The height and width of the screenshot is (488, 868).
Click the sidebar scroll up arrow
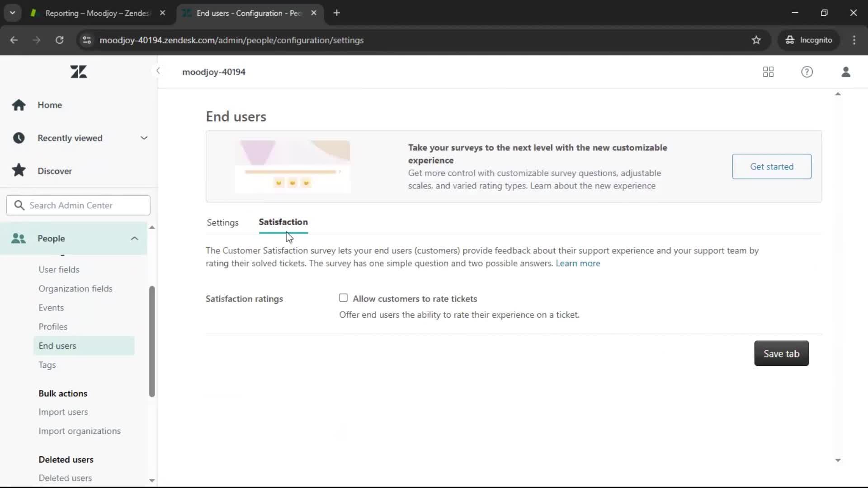(x=152, y=227)
